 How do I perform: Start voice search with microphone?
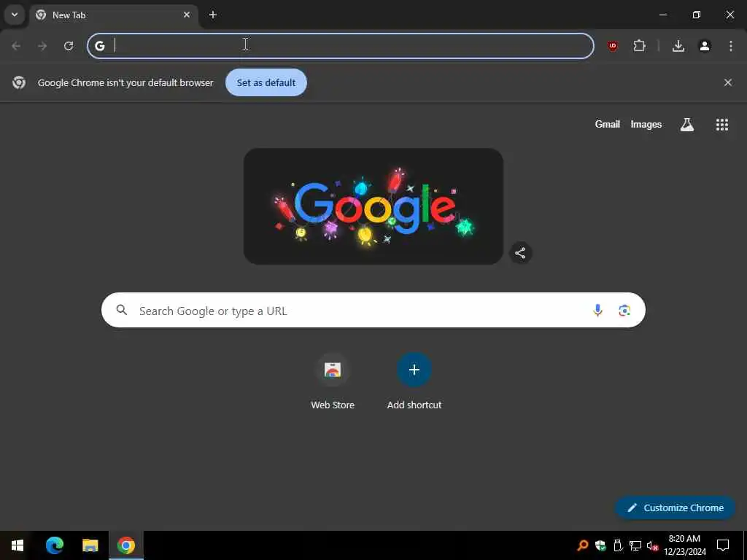597,311
